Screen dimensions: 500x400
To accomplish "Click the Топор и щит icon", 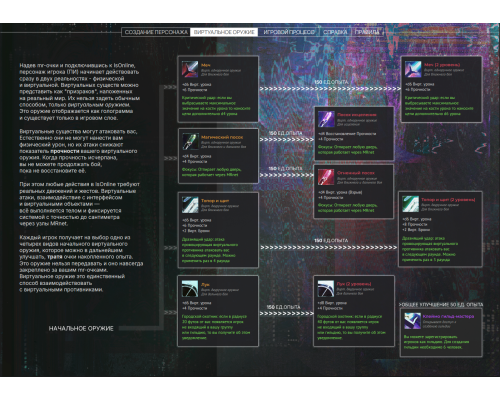I will pos(190,205).
